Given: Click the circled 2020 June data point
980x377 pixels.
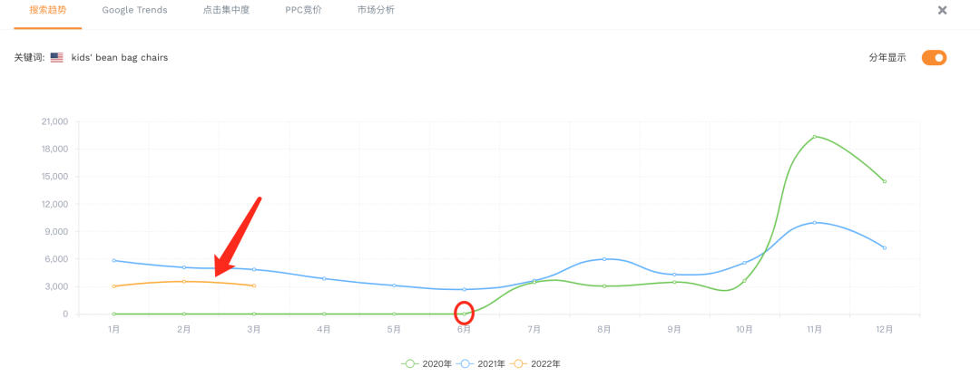Looking at the screenshot, I should point(464,314).
